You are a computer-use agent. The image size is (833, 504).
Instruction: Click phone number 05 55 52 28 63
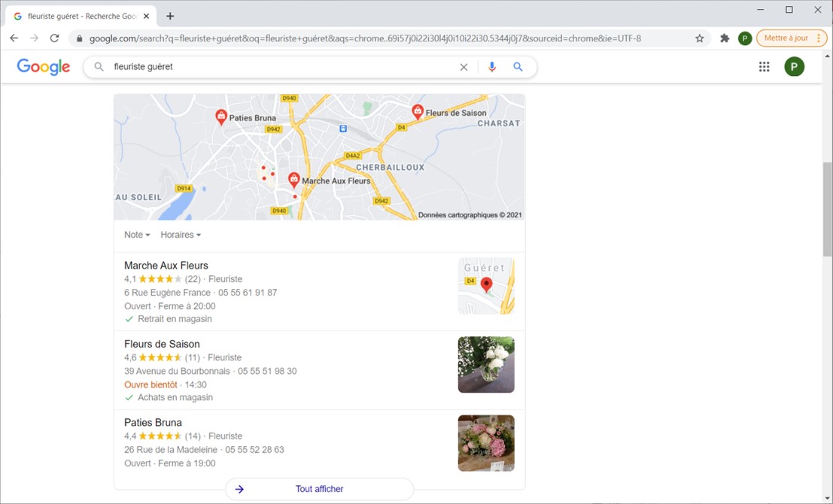point(254,450)
